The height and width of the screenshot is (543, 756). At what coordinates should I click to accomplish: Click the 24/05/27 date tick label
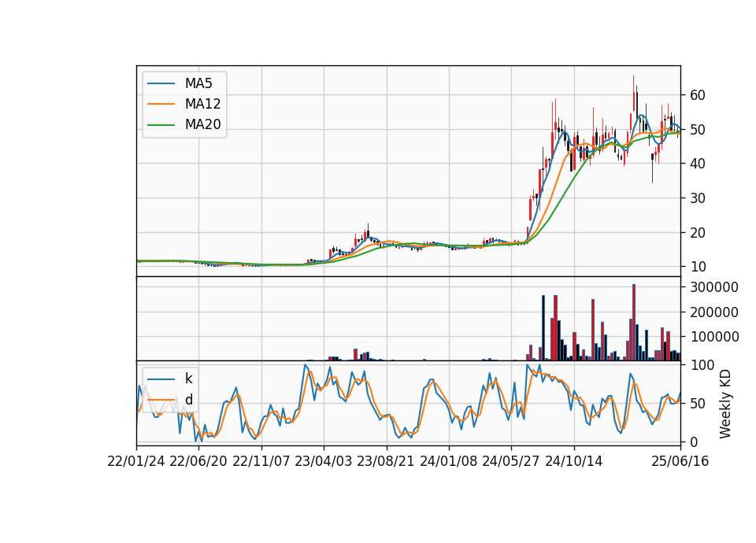(x=511, y=462)
